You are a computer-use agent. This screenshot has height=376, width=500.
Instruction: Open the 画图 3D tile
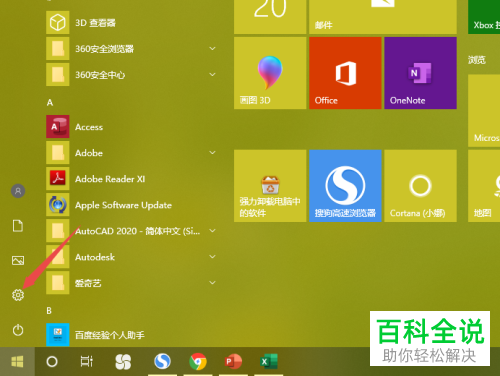point(270,73)
